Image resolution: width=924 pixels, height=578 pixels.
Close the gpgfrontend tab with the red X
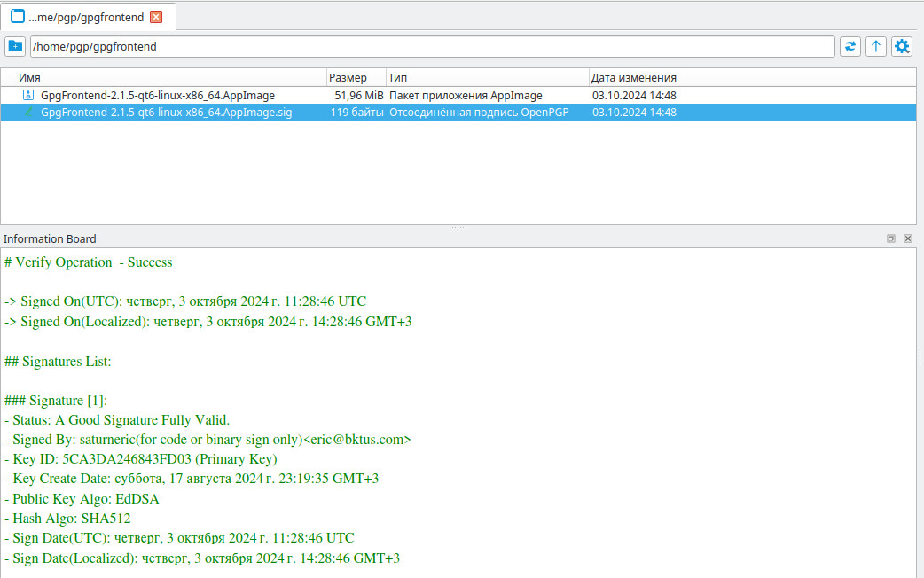tap(156, 17)
